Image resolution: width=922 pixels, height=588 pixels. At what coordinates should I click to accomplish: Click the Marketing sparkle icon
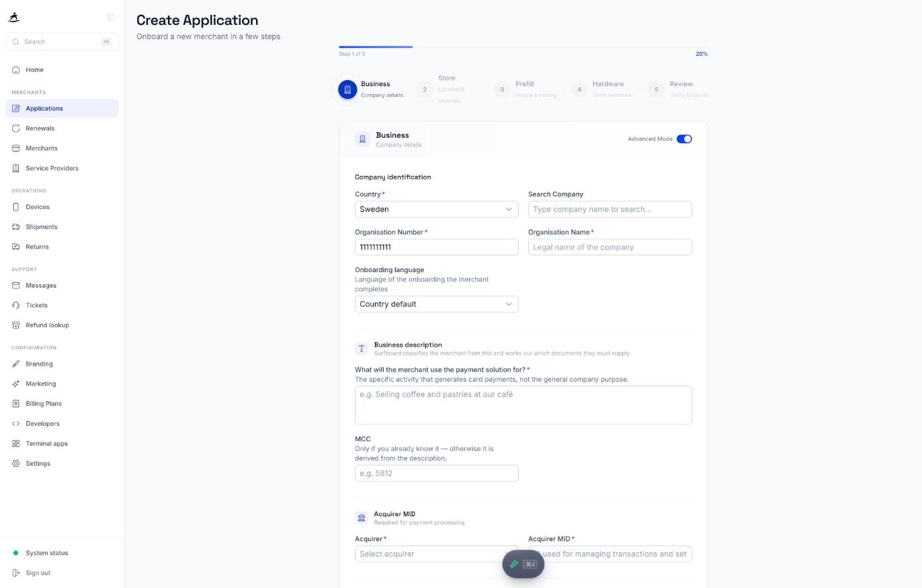(16, 384)
